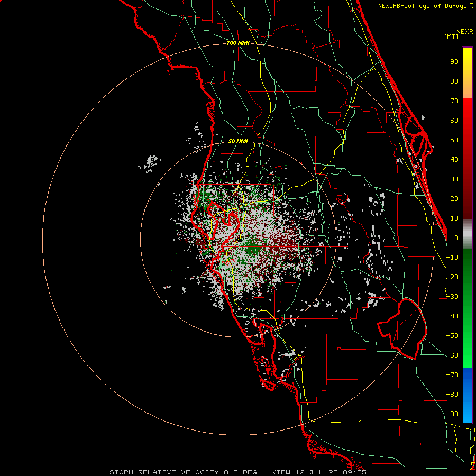Click the -40 knot scale label

click(452, 316)
